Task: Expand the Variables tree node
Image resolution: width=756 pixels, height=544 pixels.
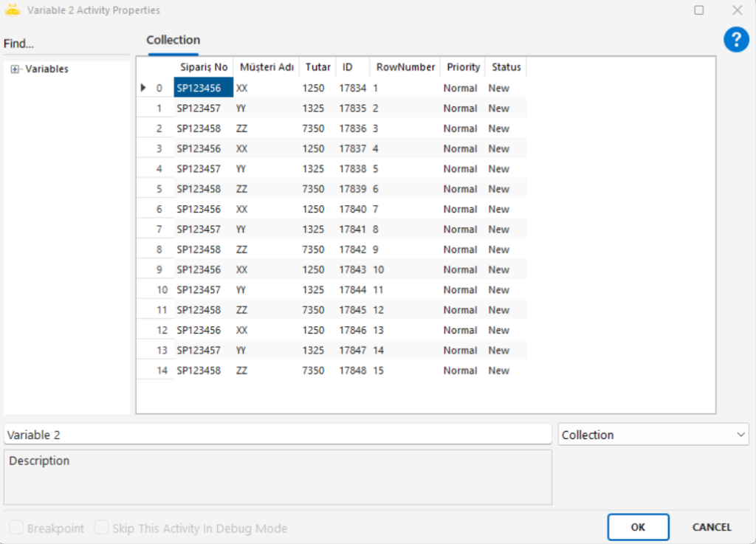Action: pyautogui.click(x=15, y=69)
